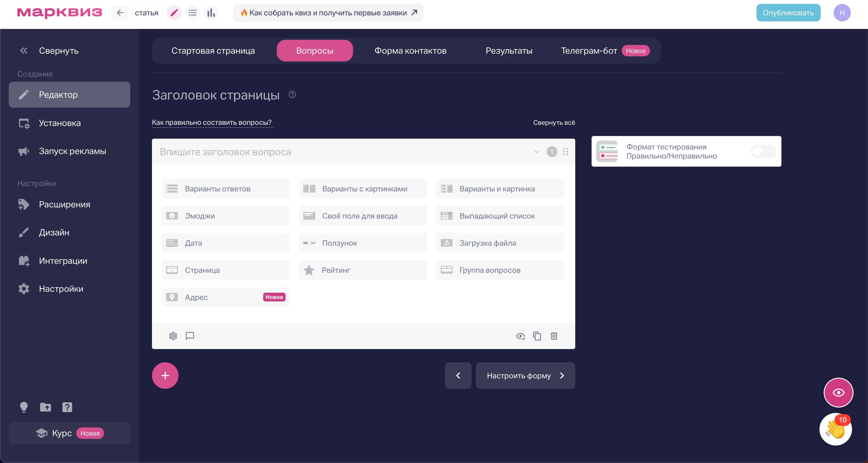Switch to Телеграм-бот tab

click(x=605, y=51)
